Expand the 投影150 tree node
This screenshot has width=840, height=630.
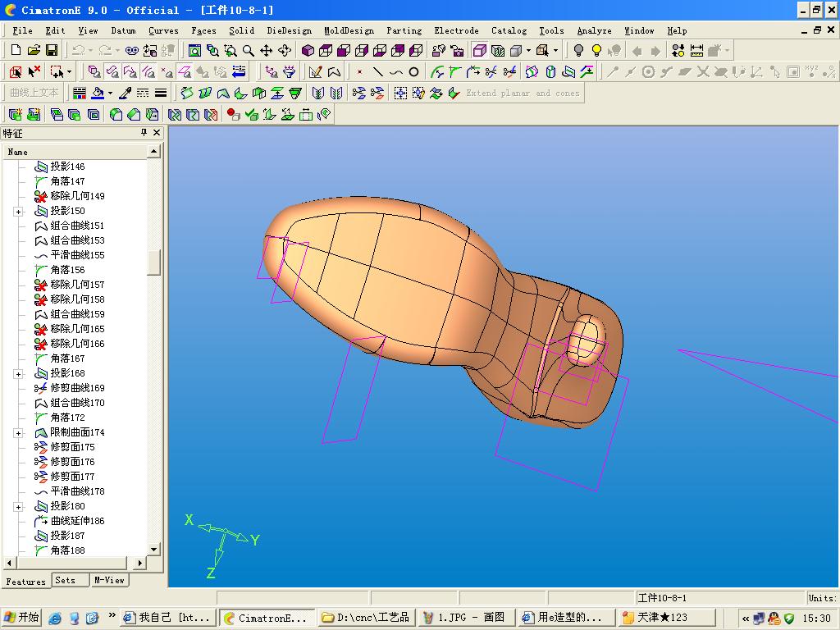pyautogui.click(x=18, y=212)
